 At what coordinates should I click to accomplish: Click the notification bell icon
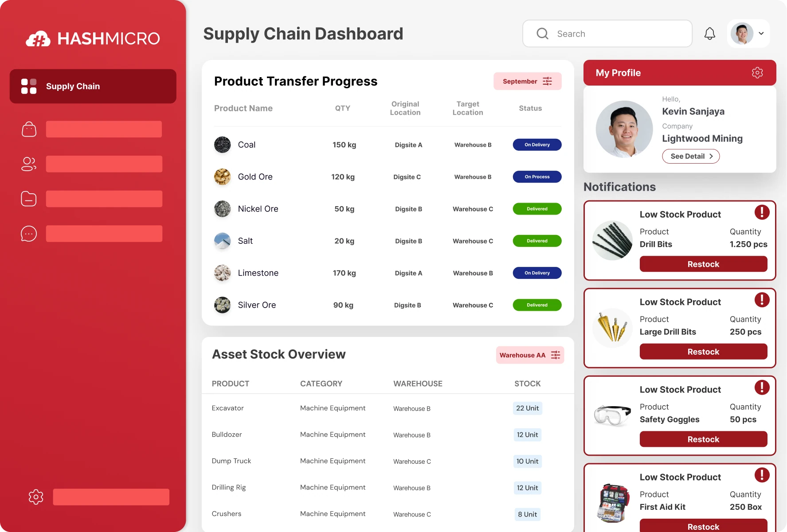(709, 34)
